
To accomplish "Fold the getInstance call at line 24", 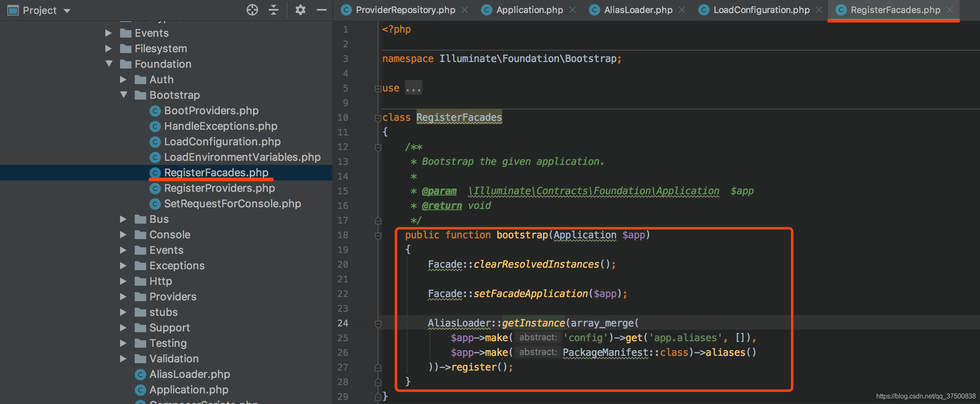I will coord(378,324).
